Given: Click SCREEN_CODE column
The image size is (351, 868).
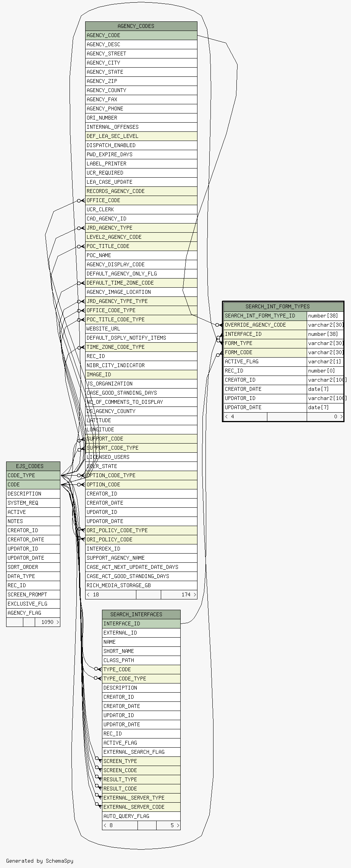Looking at the screenshot, I should [x=141, y=770].
